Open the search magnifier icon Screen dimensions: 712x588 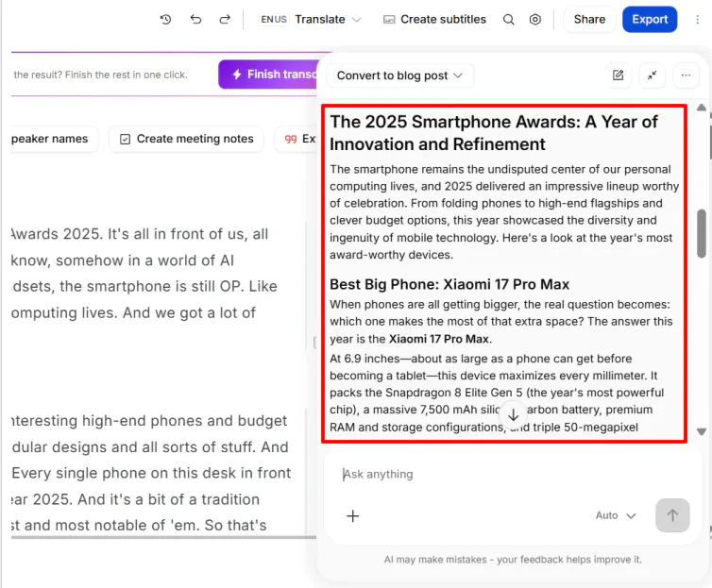point(509,20)
